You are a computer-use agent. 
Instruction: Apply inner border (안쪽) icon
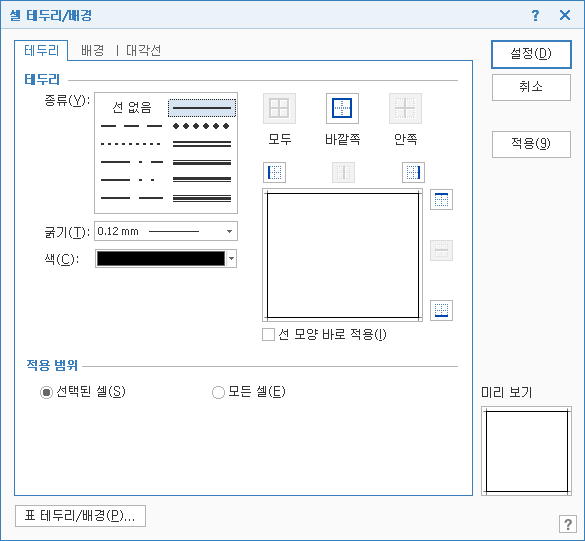(405, 109)
